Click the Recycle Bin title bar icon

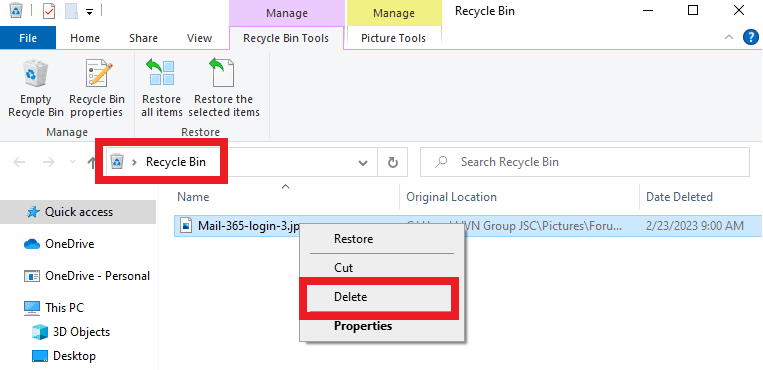click(x=16, y=10)
